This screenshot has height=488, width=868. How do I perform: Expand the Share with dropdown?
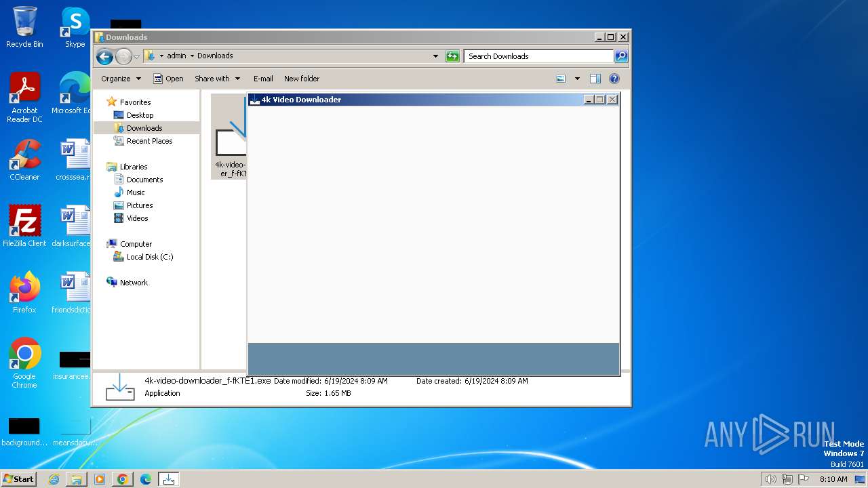217,79
